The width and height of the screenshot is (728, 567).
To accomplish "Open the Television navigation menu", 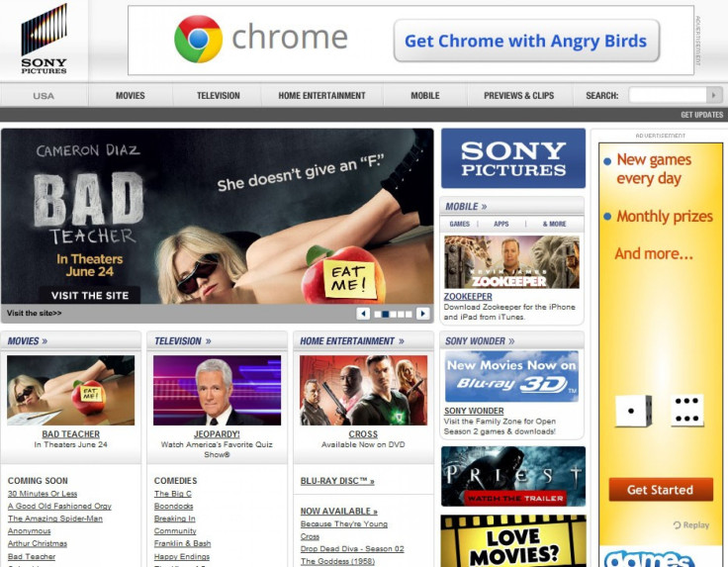I will point(219,95).
